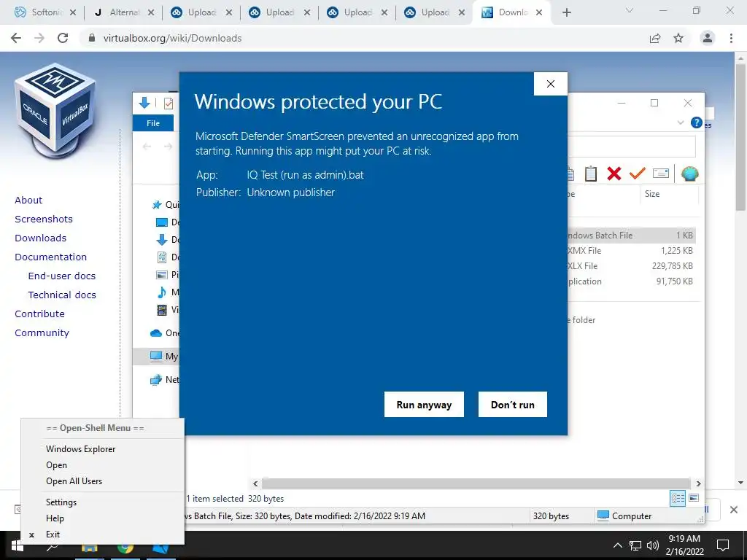Select the Windows Batch File row
The image size is (747, 560).
tap(630, 236)
